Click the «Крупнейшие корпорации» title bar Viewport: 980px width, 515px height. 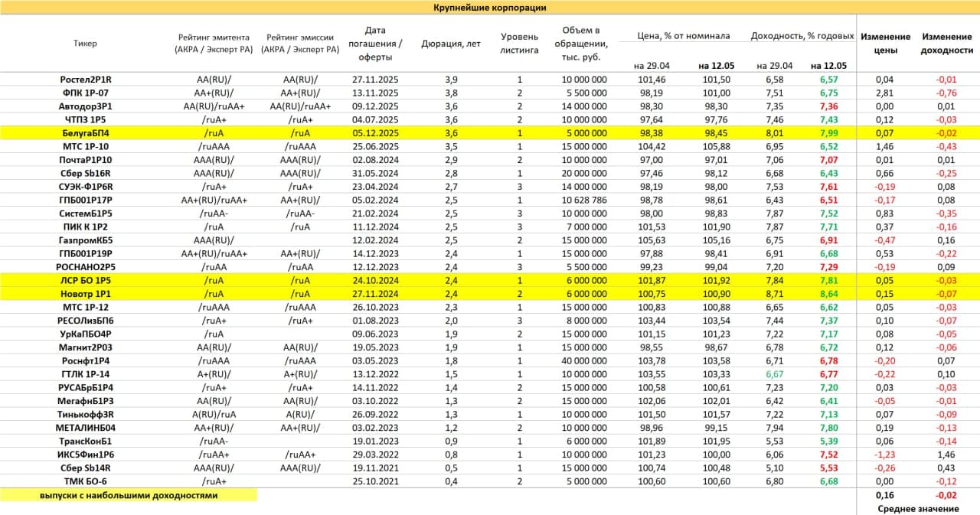(490, 8)
